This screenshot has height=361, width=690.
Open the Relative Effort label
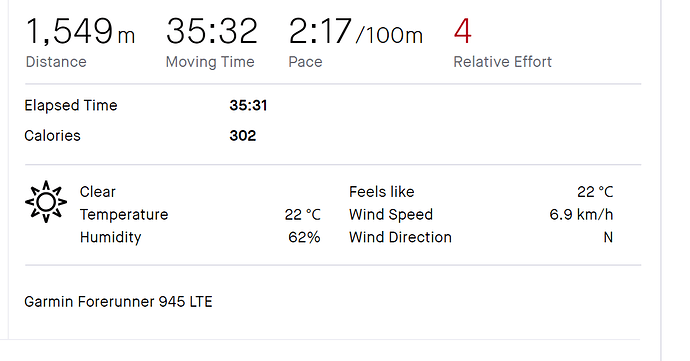(x=503, y=62)
